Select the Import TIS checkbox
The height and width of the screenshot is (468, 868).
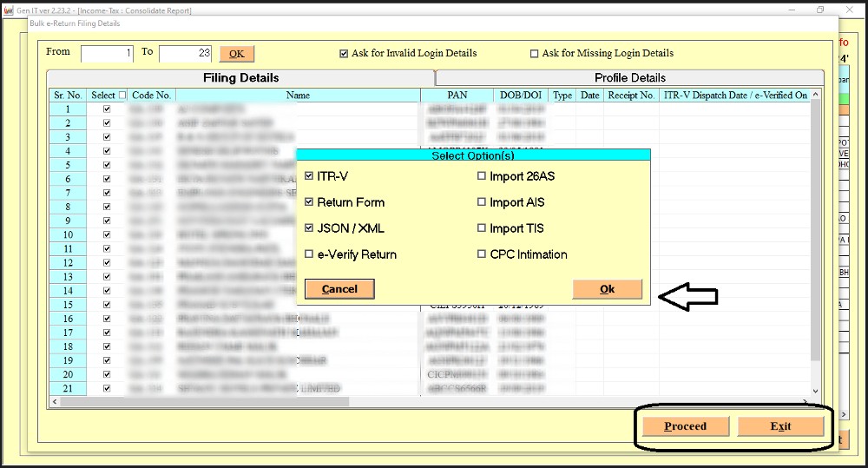tap(483, 228)
